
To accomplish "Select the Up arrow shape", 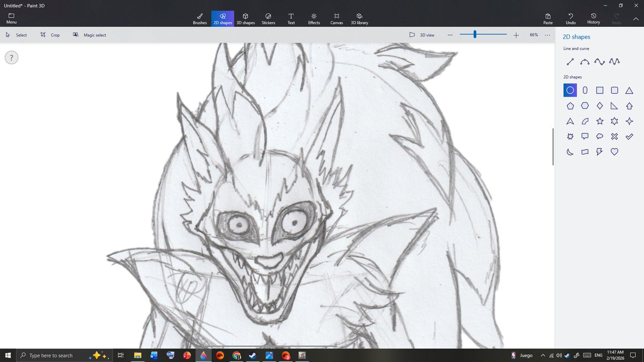I will 630,106.
